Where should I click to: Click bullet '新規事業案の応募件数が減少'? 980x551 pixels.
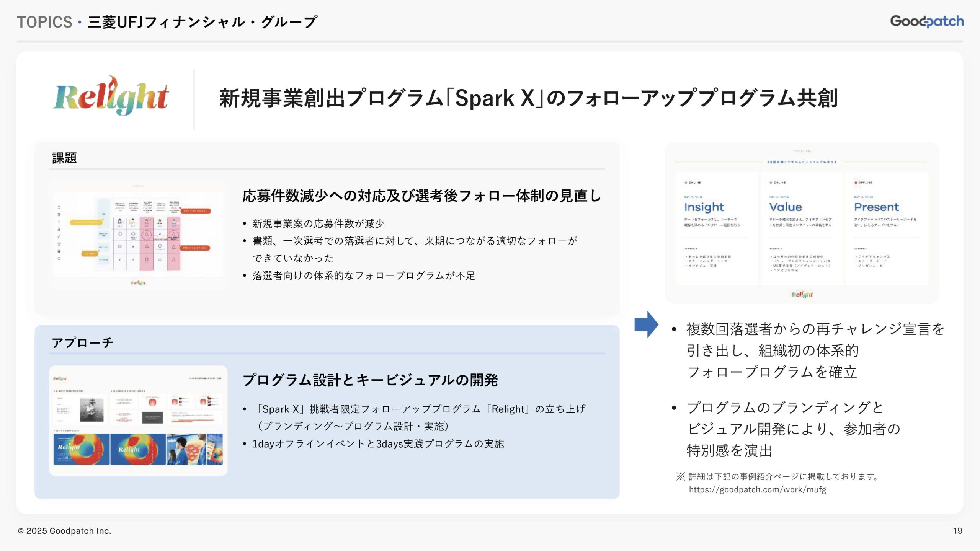click(x=318, y=223)
